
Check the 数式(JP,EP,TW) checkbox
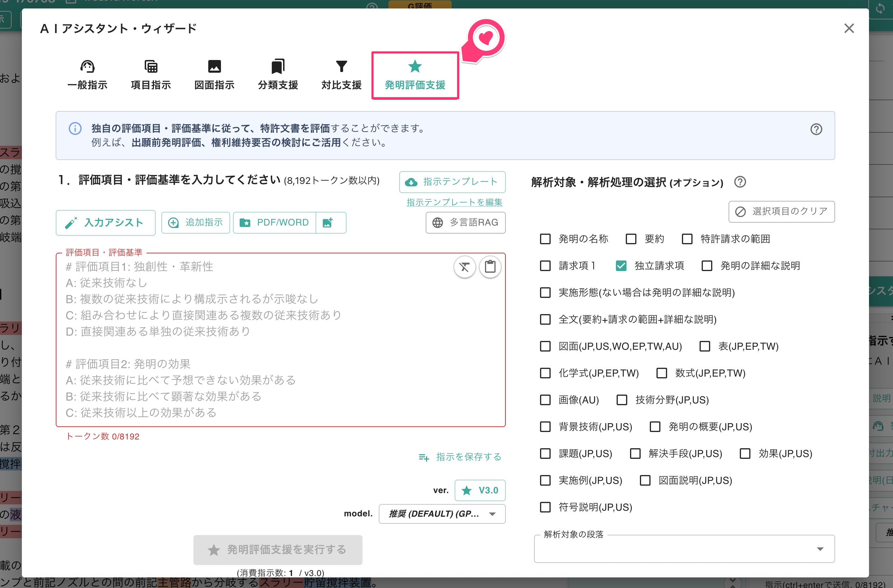[661, 373]
